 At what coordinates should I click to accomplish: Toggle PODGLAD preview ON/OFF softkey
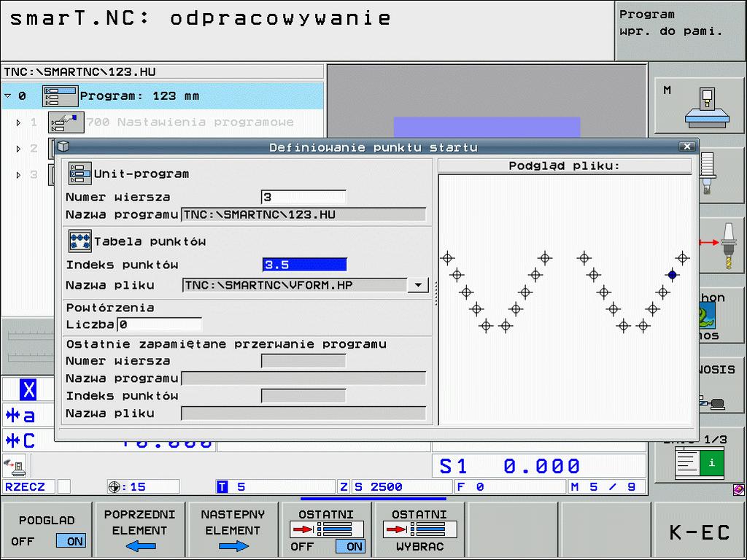[47, 530]
